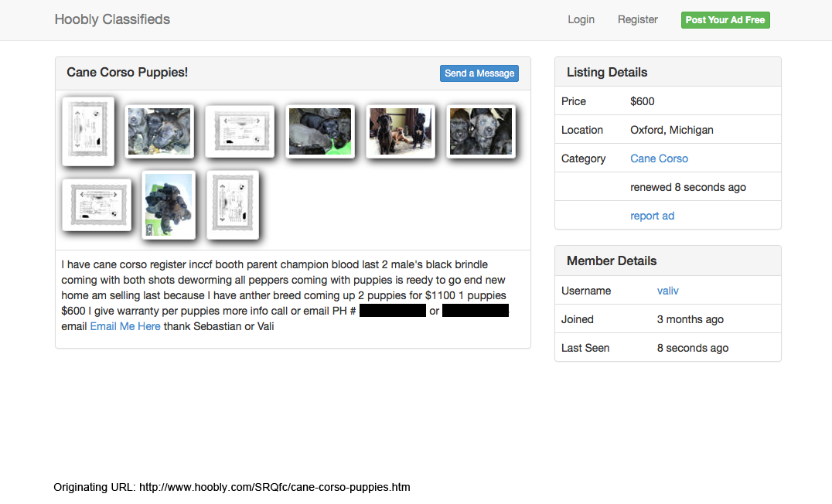
Task: Open the Register page
Action: 637,19
